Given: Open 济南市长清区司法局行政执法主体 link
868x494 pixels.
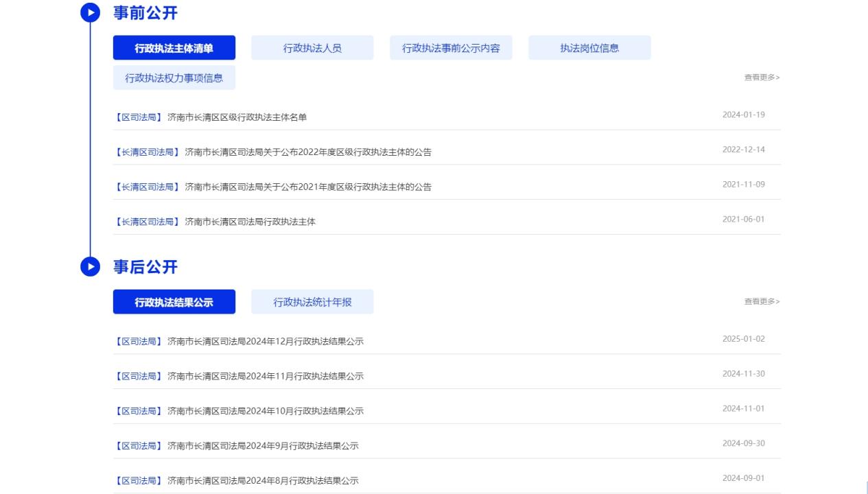Looking at the screenshot, I should [250, 222].
